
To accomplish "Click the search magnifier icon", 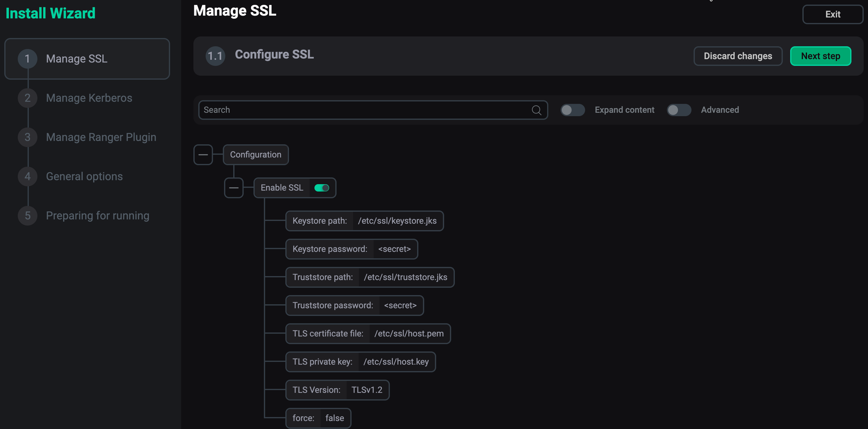I will pos(536,110).
